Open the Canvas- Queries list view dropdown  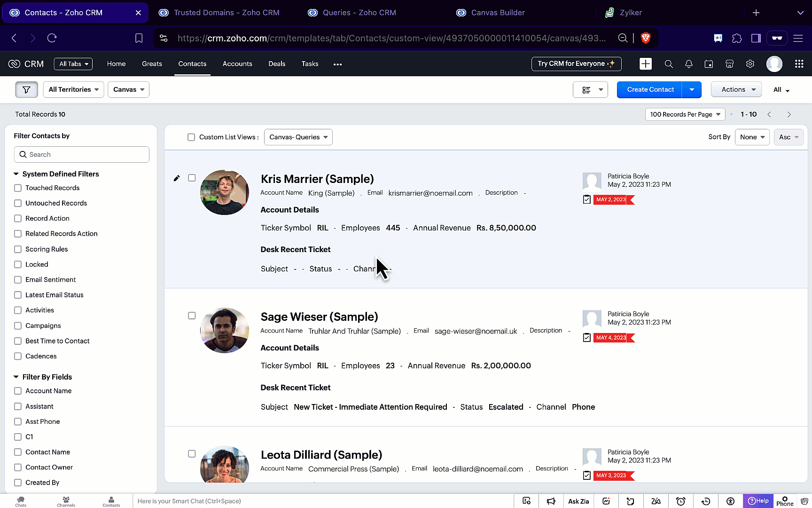coord(298,137)
